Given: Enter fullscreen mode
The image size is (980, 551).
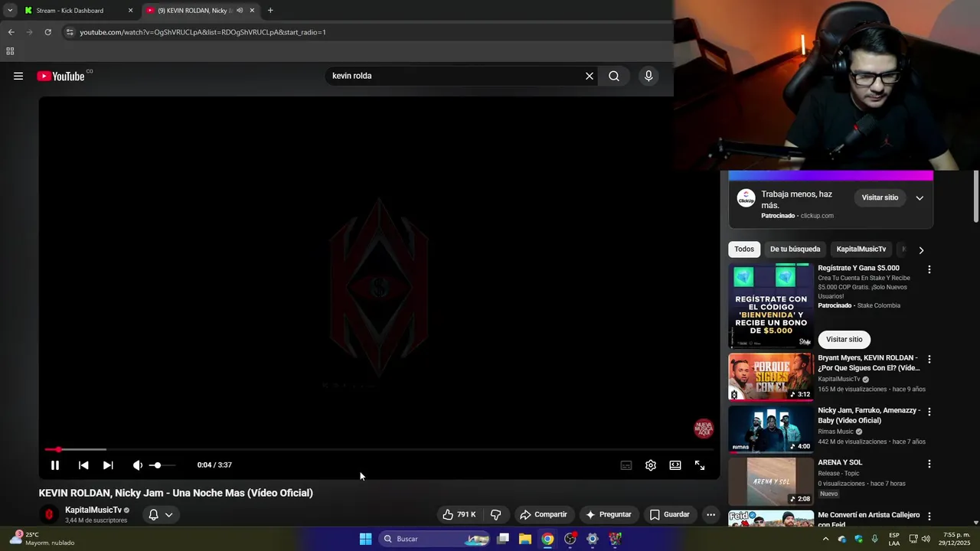Looking at the screenshot, I should [x=700, y=465].
